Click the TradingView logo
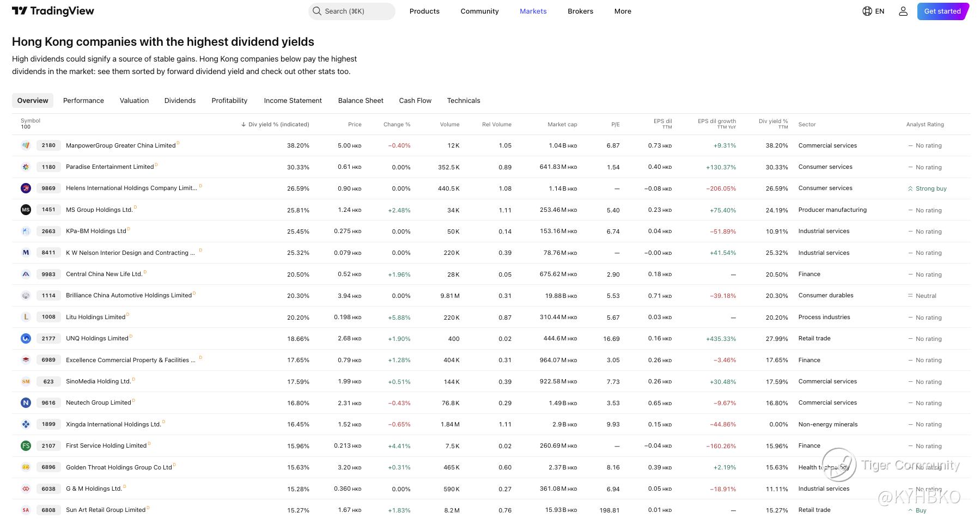The height and width of the screenshot is (519, 980). pos(53,11)
